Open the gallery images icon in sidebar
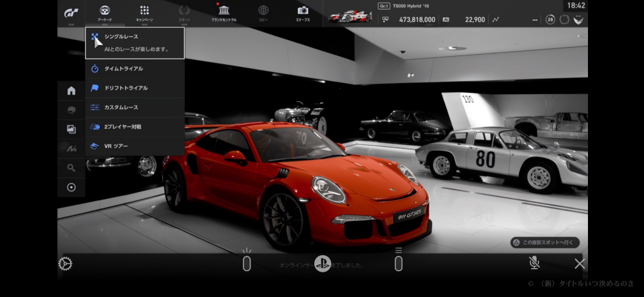 [71, 129]
